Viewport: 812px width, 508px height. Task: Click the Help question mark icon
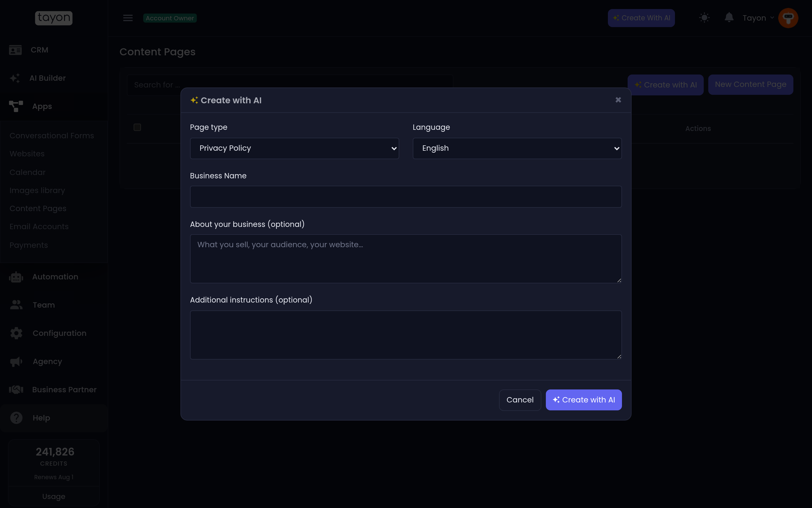(x=16, y=418)
